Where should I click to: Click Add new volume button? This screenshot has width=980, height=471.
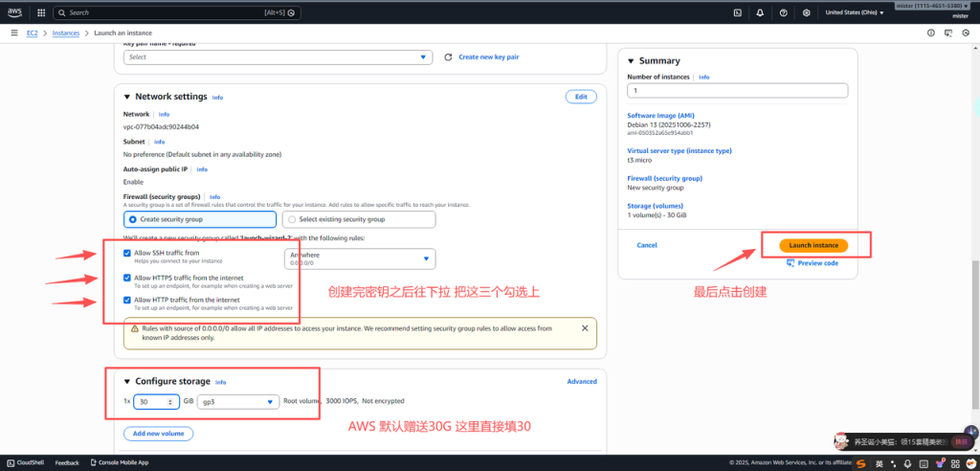pyautogui.click(x=158, y=434)
